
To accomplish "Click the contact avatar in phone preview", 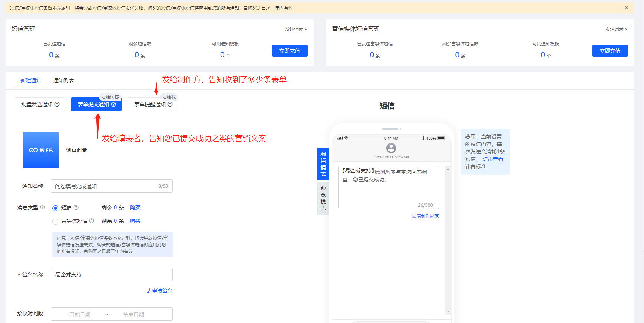I will [391, 148].
